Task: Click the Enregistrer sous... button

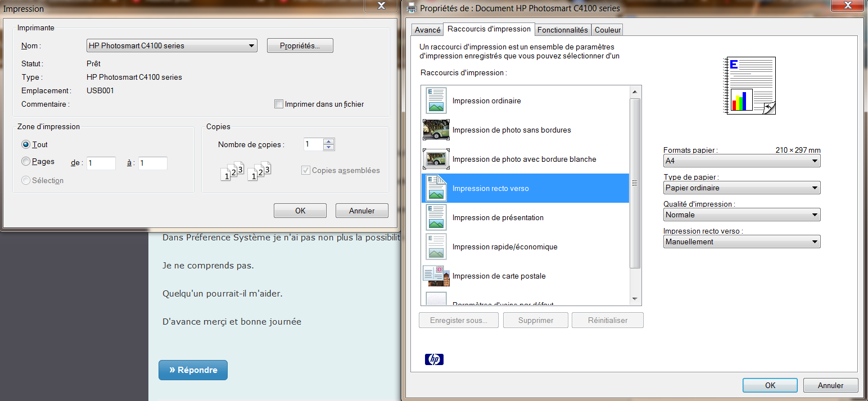Action: (458, 320)
